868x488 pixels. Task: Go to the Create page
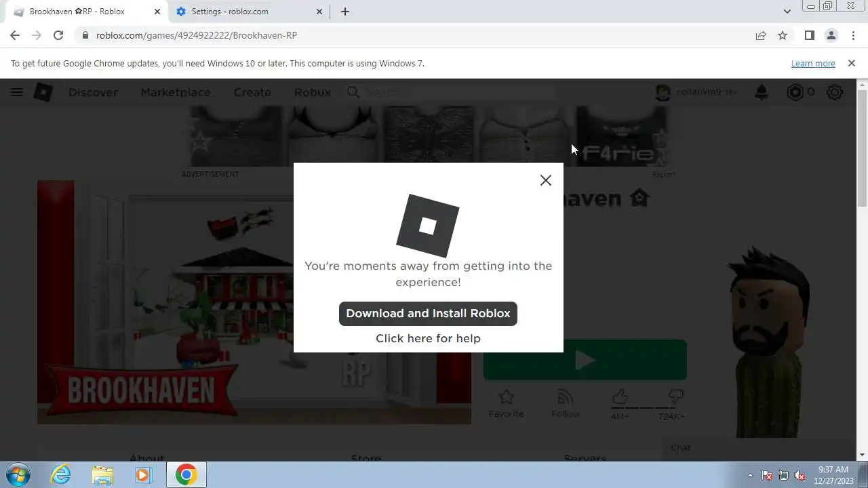pos(252,92)
